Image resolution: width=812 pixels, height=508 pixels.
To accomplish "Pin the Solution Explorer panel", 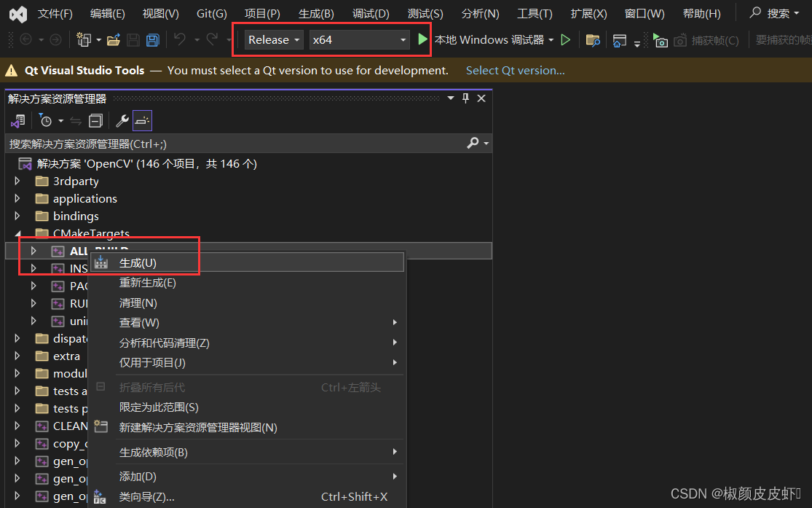I will [x=465, y=98].
